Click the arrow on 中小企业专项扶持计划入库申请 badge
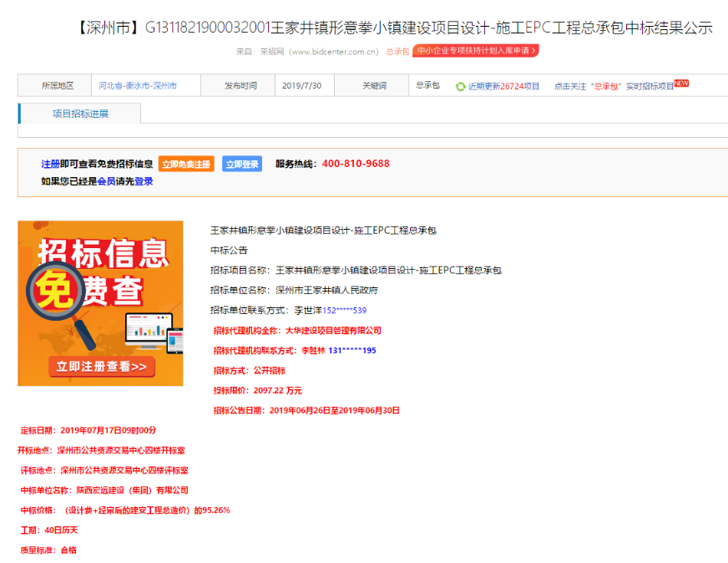The width and height of the screenshot is (728, 563). click(534, 51)
